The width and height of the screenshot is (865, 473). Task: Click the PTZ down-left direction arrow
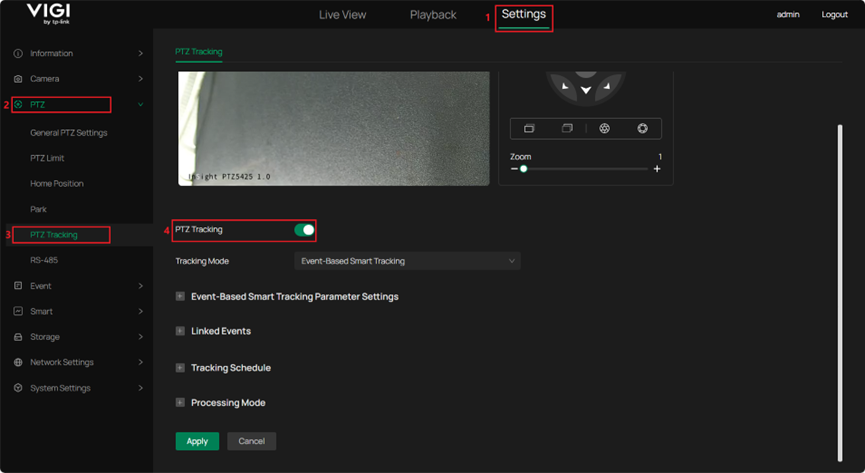(x=565, y=88)
